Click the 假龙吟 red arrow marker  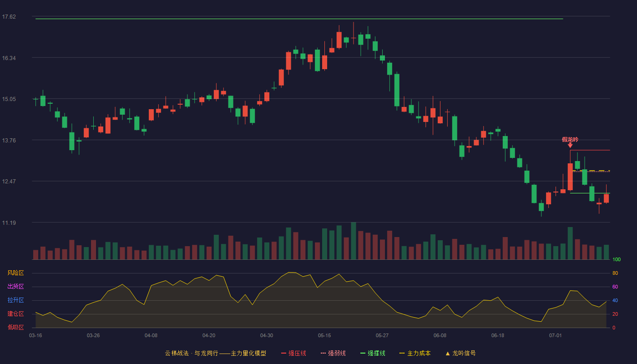tap(570, 145)
